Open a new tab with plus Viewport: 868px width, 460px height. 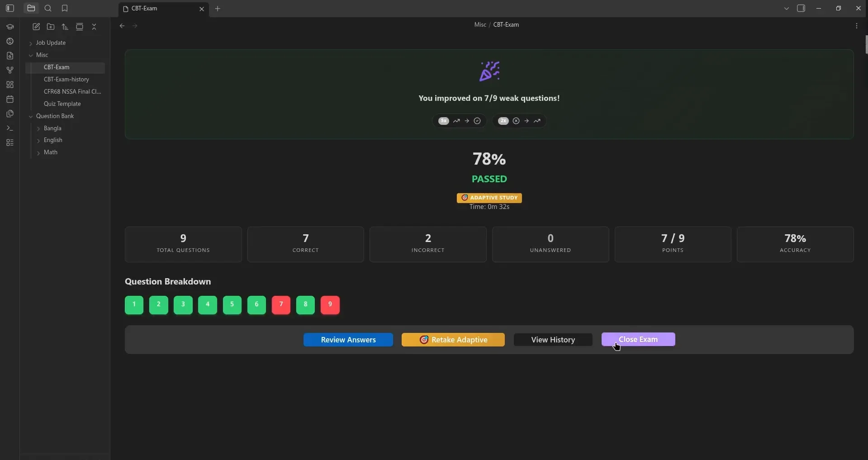[x=218, y=9]
